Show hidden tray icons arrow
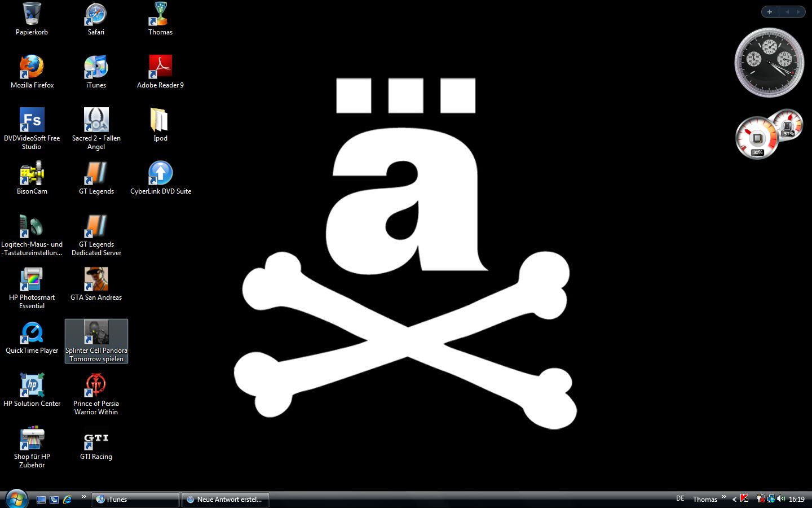This screenshot has width=812, height=508. pyautogui.click(x=734, y=500)
